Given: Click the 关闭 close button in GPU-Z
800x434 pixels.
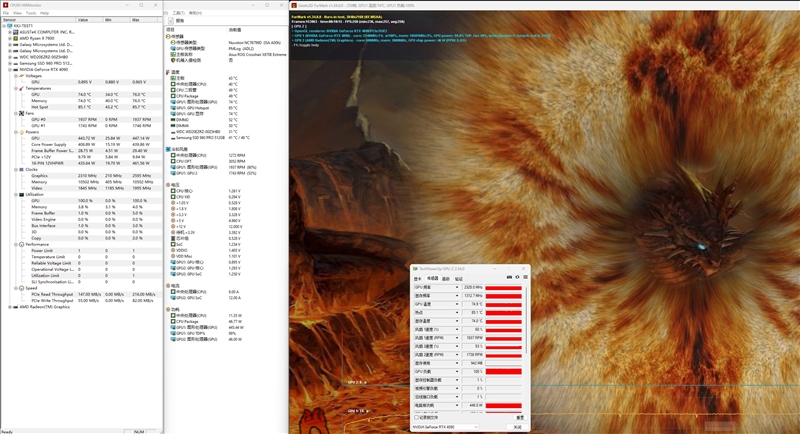Looking at the screenshot, I should click(x=518, y=427).
